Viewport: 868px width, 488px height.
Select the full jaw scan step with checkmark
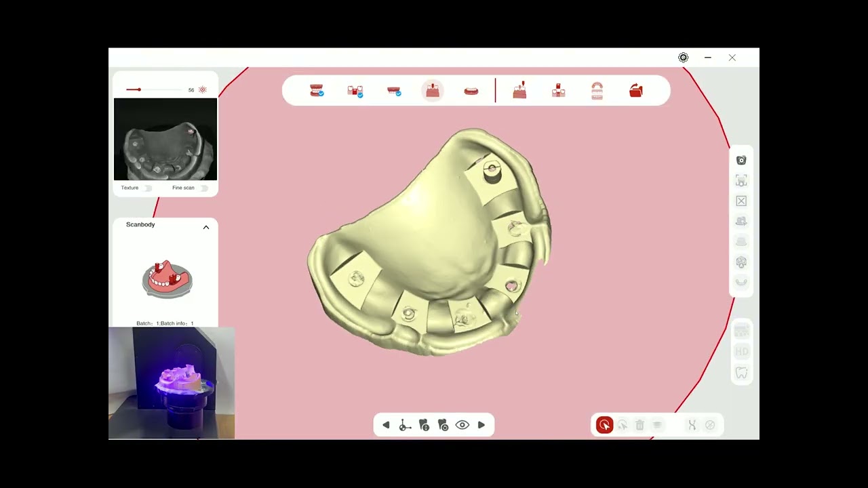pos(317,90)
